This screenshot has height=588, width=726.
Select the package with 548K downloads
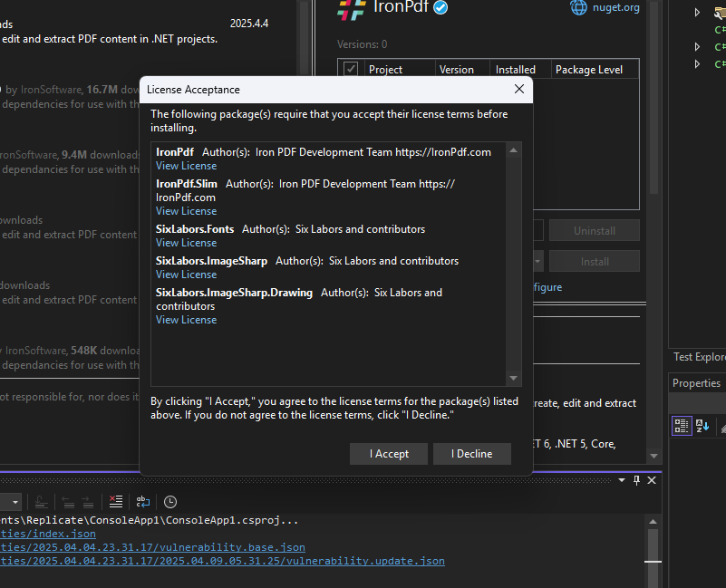(70, 358)
